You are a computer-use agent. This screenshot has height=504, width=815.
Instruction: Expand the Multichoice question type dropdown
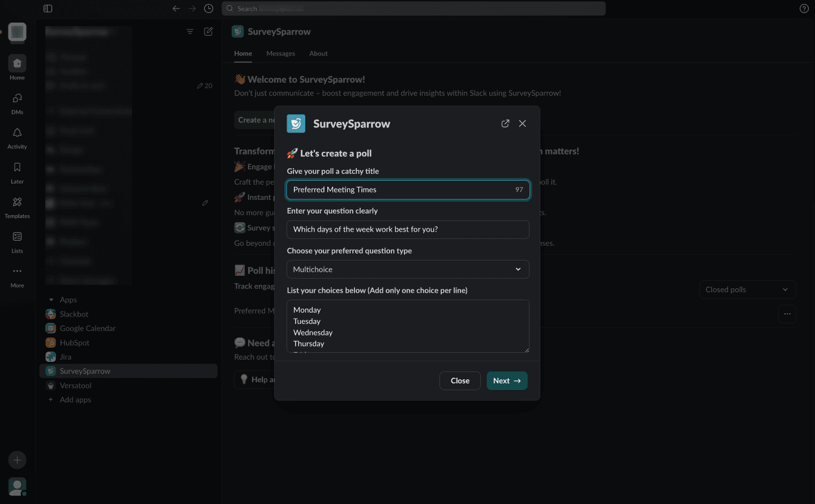point(408,270)
